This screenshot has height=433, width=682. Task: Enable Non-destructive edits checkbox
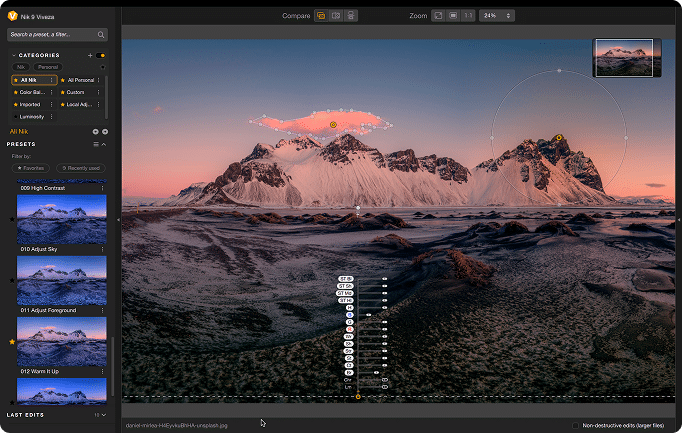click(576, 425)
